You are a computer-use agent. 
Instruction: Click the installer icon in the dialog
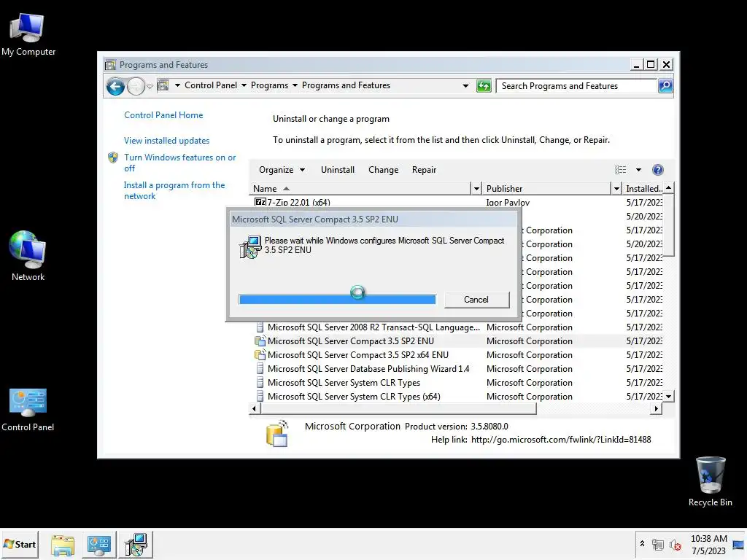[x=250, y=247]
